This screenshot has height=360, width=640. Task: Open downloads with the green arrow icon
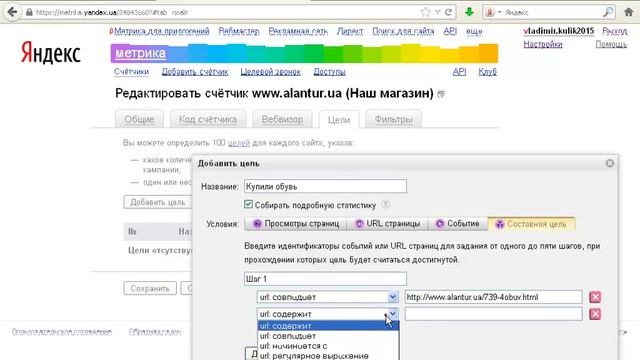pos(469,12)
